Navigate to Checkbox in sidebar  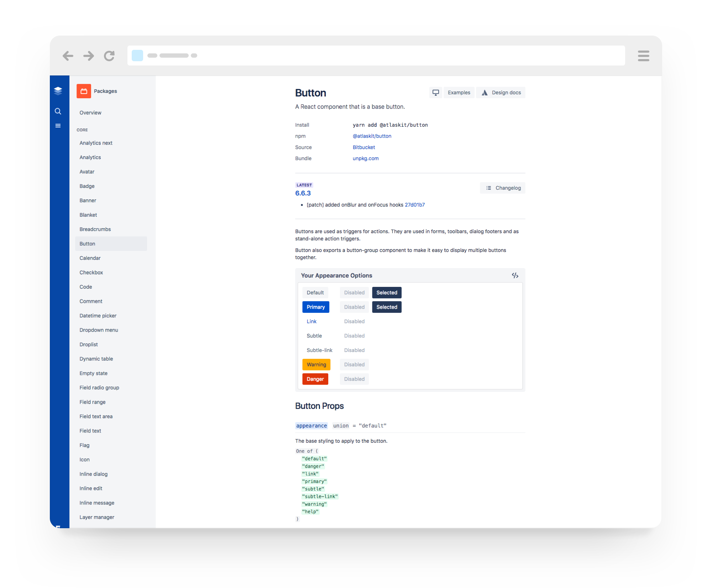point(91,272)
